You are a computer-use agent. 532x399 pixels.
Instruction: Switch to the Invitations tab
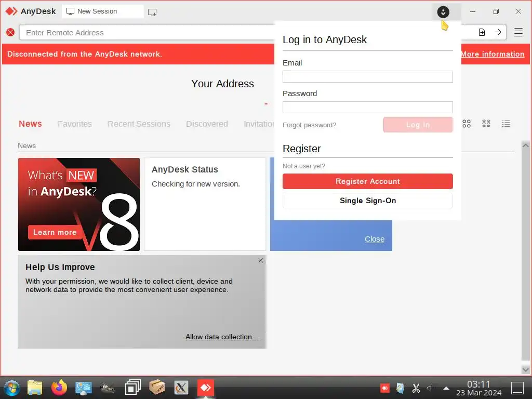tap(259, 124)
